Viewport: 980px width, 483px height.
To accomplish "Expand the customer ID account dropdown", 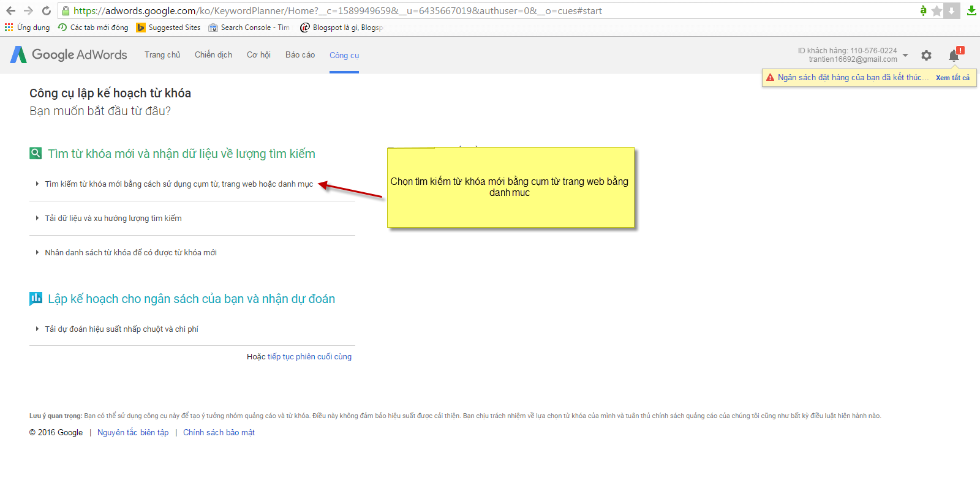I will tap(905, 55).
